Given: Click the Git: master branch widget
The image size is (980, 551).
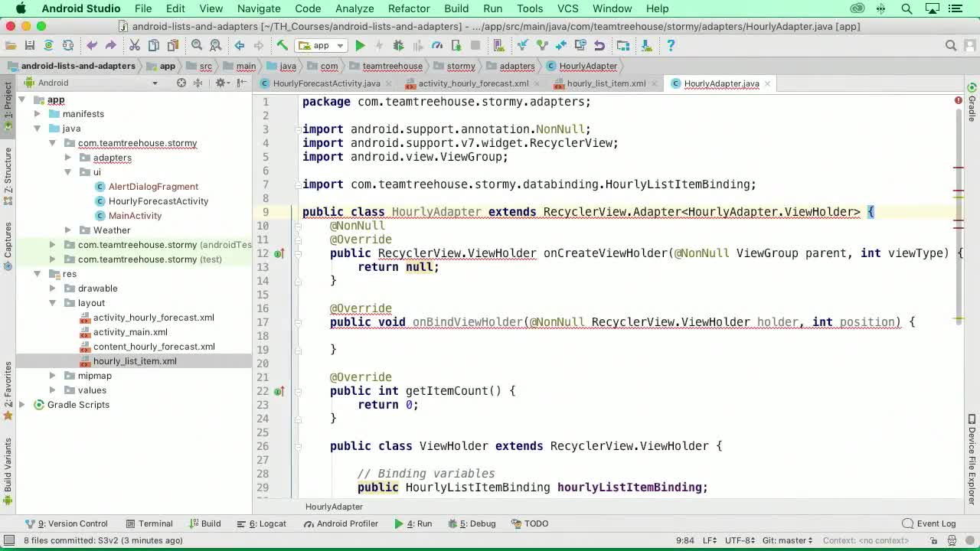Looking at the screenshot, I should (x=787, y=540).
